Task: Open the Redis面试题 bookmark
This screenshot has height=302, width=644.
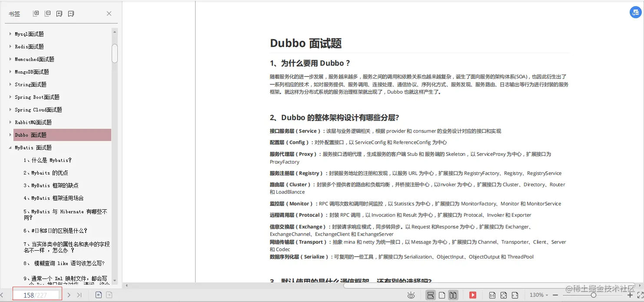Action: tap(29, 46)
